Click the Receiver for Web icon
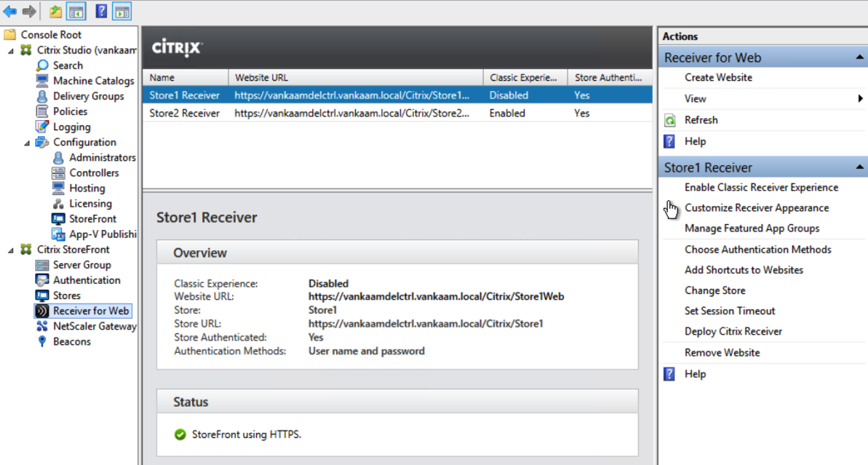868x465 pixels. (x=42, y=311)
